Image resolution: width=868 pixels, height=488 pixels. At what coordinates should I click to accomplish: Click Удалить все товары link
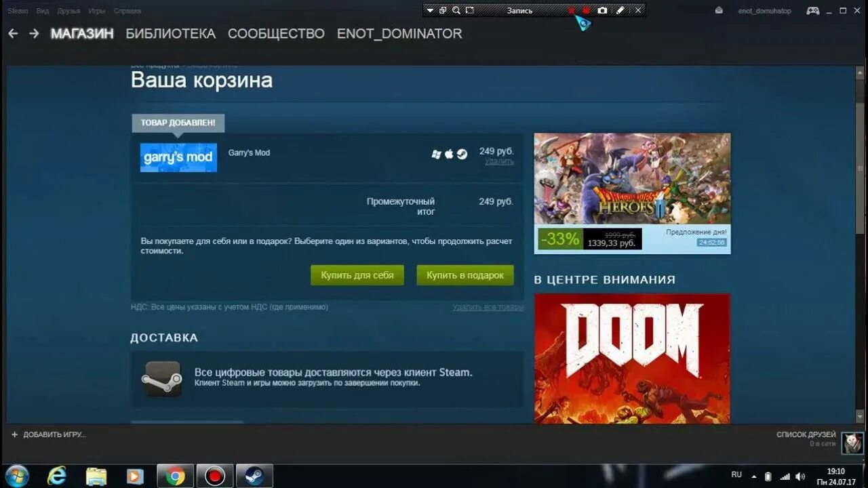(x=488, y=307)
